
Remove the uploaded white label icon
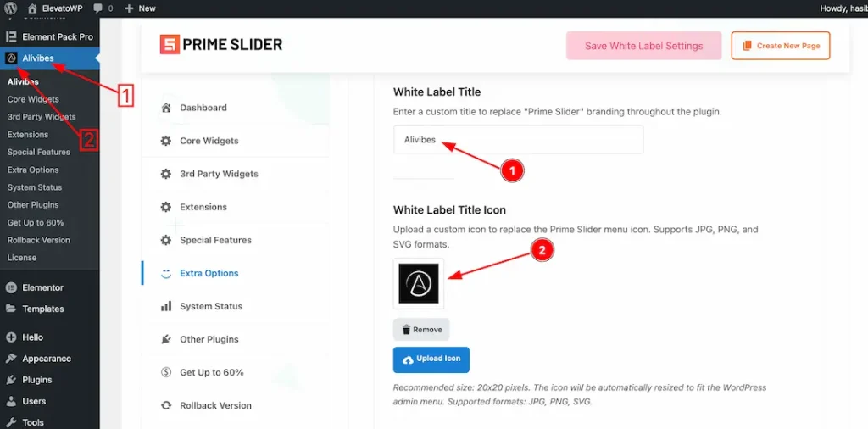click(x=421, y=329)
